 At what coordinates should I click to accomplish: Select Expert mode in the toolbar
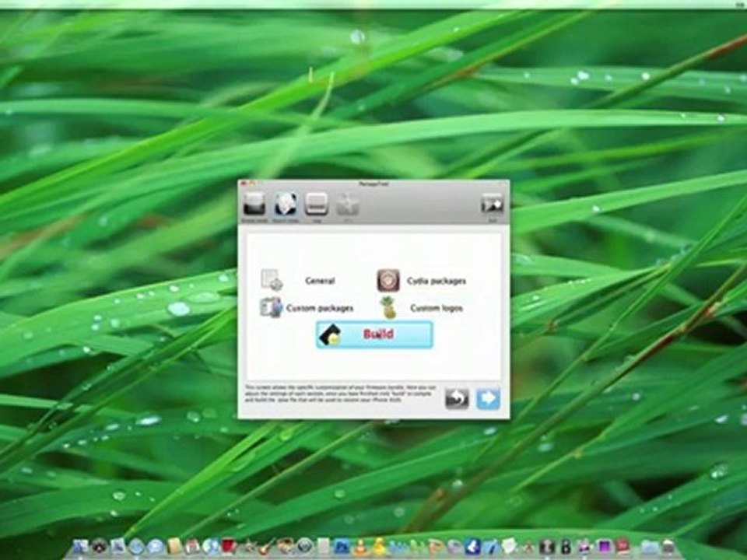[x=286, y=205]
